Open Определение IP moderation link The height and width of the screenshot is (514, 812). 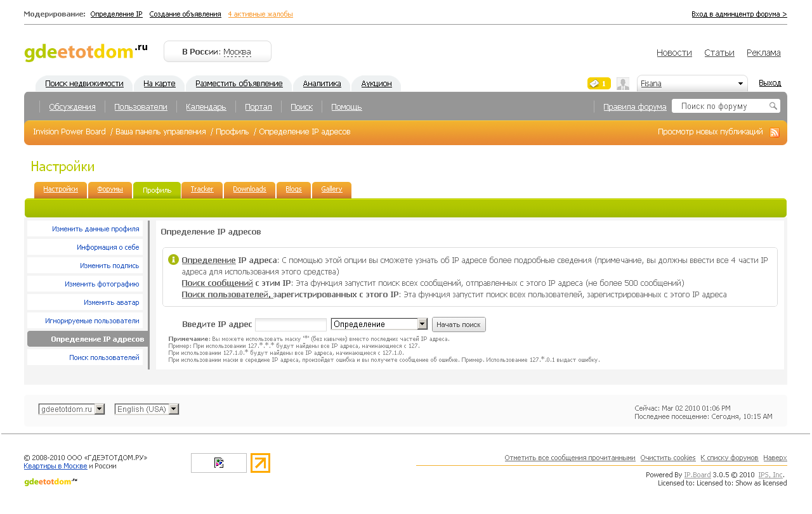coord(116,14)
